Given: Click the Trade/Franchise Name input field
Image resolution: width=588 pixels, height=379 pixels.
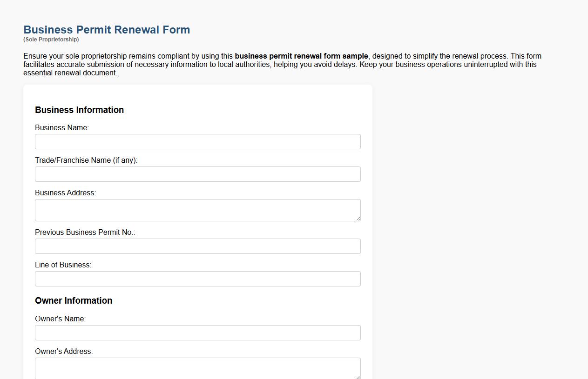Looking at the screenshot, I should point(197,174).
